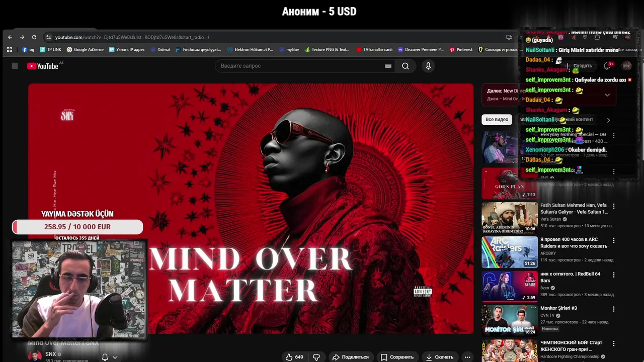Open the 'Vefa Sultan' channel name
Screen dimensions: 644x362
click(550, 219)
